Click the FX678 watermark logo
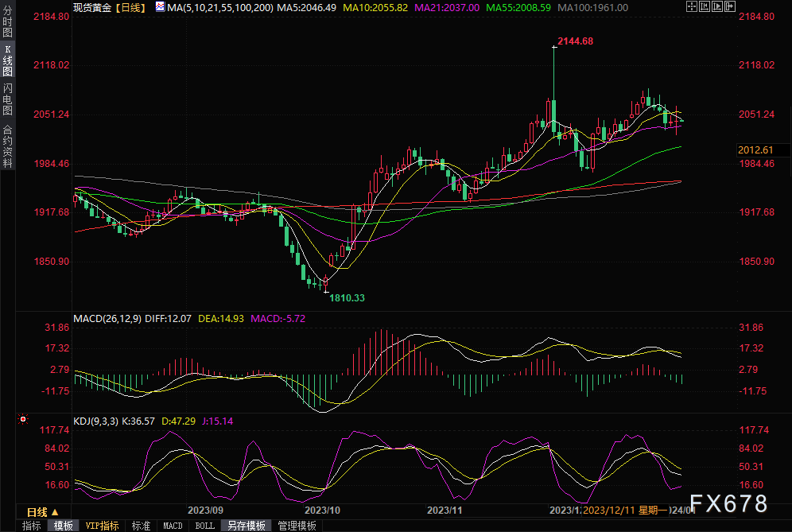 coord(728,503)
